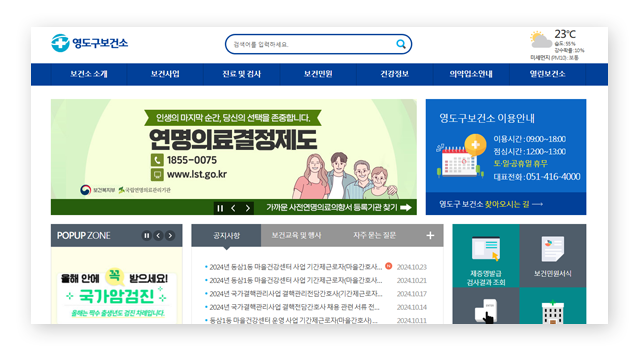Click the hand-pointer tile icon
This screenshot has height=362, width=640.
[x=485, y=311]
